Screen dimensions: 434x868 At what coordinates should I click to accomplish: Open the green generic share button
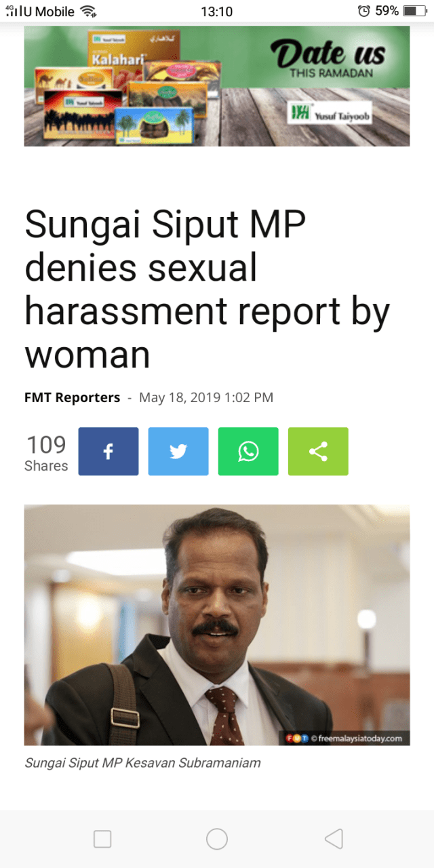coord(318,451)
